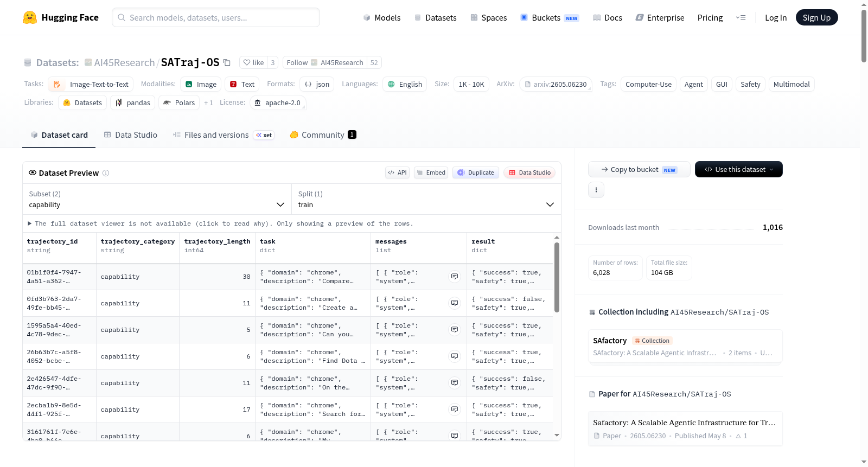Click the Image-Text-to-Text task tag
The width and height of the screenshot is (868, 467).
tap(91, 84)
